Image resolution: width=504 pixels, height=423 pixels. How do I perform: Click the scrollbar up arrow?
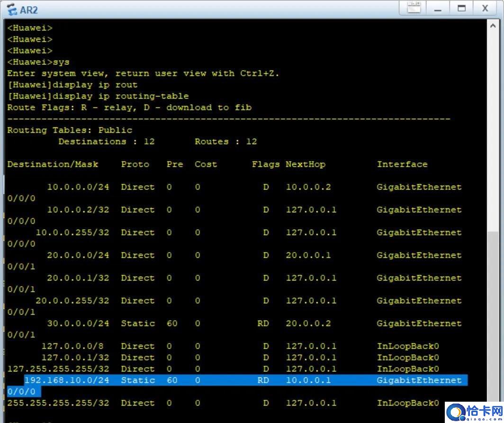point(493,26)
